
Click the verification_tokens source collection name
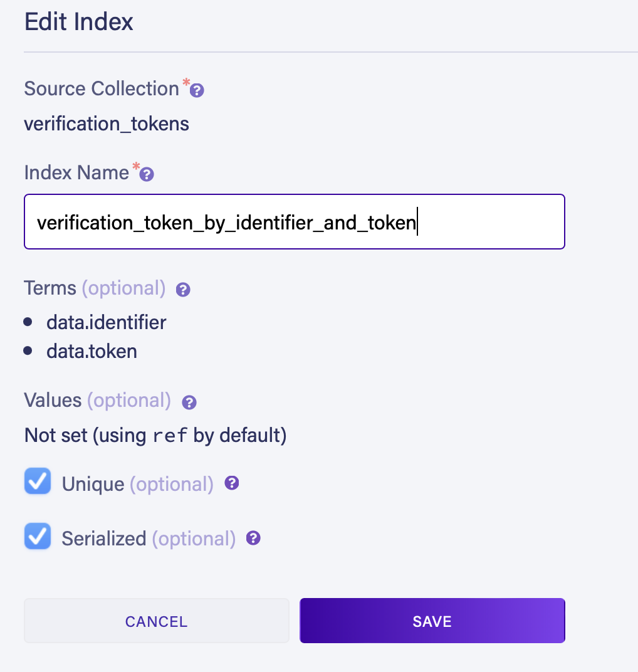point(107,123)
